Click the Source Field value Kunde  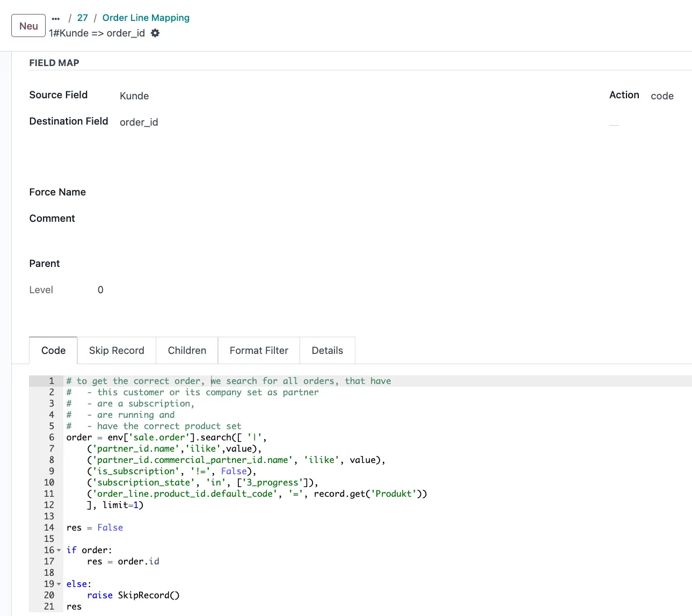[x=134, y=96]
